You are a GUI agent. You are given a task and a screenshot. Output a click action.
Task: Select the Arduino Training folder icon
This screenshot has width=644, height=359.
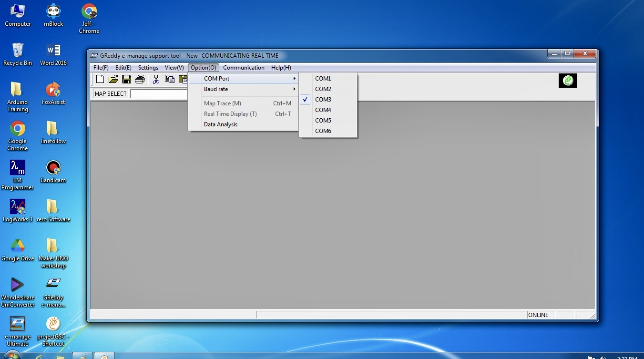[18, 97]
